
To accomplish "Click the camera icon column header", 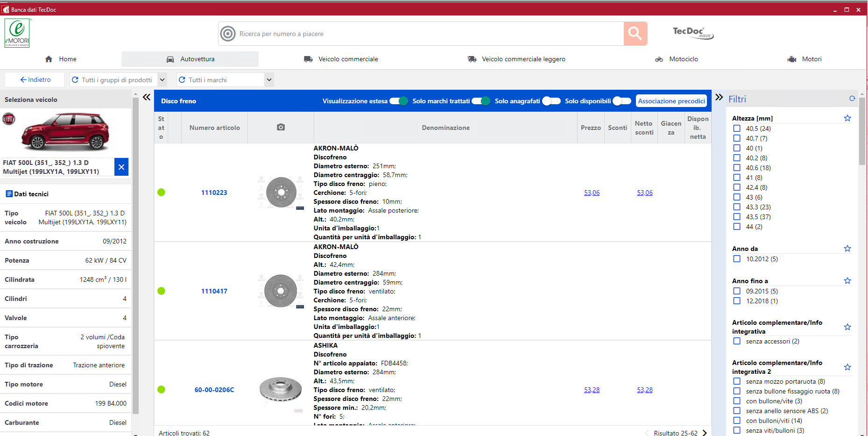I will click(x=281, y=127).
